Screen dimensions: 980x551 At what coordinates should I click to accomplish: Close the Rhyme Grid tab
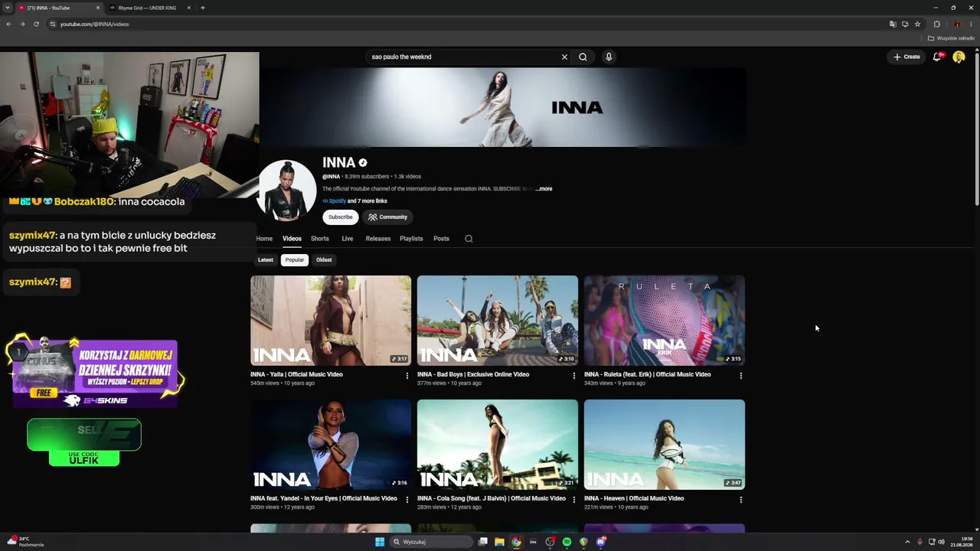tap(188, 8)
